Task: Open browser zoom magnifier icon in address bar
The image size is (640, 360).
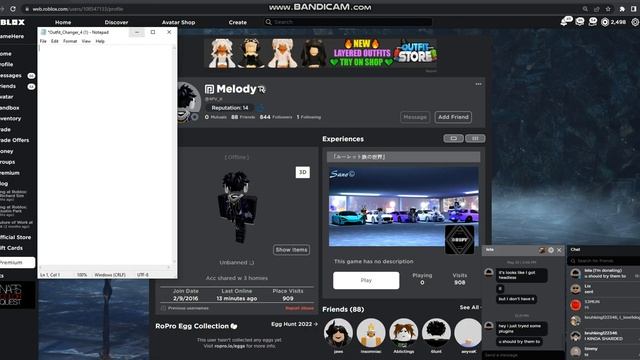Action: coord(585,9)
